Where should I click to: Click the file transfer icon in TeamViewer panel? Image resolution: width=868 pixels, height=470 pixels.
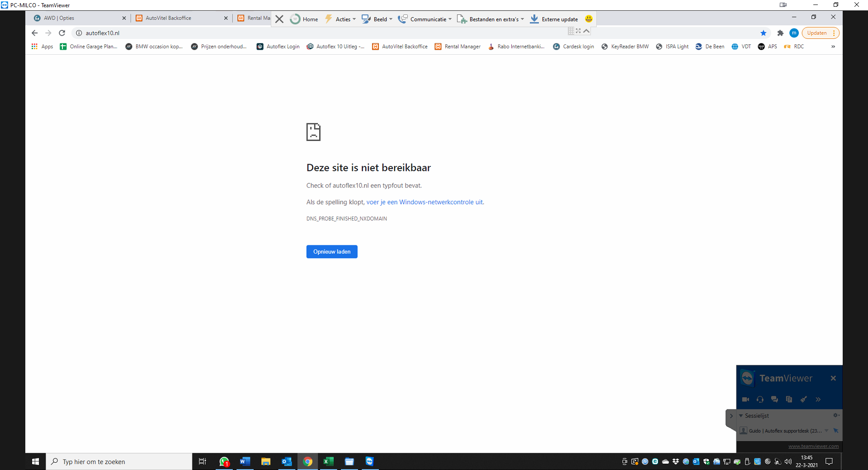pos(789,399)
